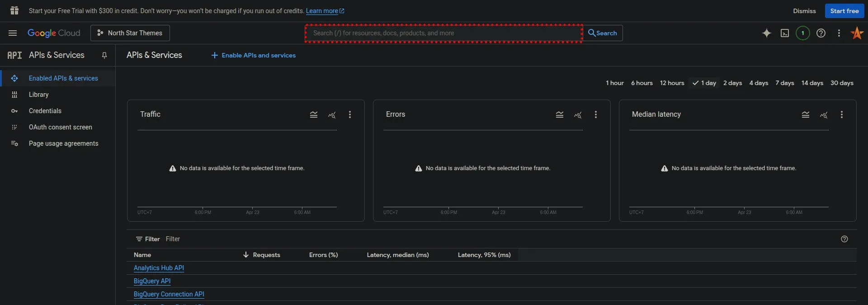Open Gemini AI assistant sparkle icon

pyautogui.click(x=767, y=33)
